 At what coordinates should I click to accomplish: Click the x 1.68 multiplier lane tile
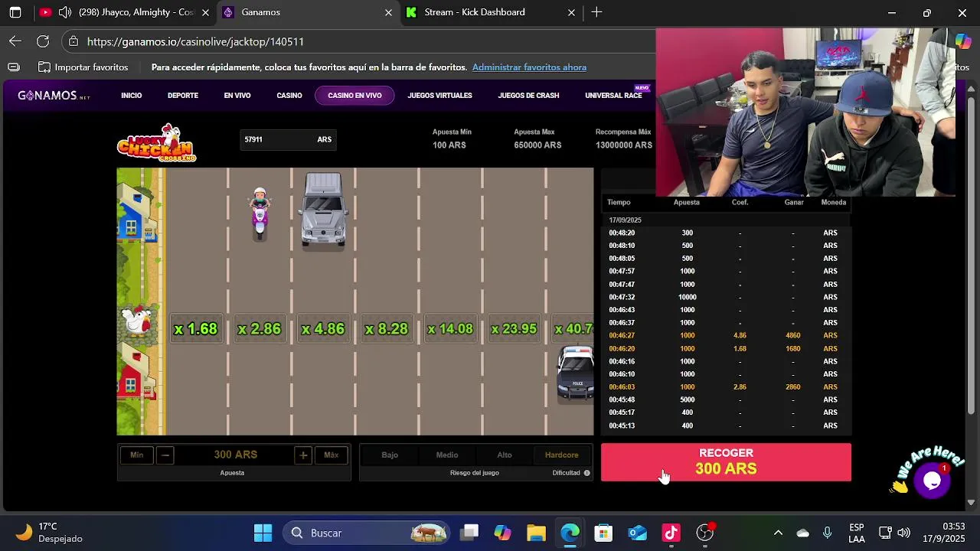(x=196, y=329)
